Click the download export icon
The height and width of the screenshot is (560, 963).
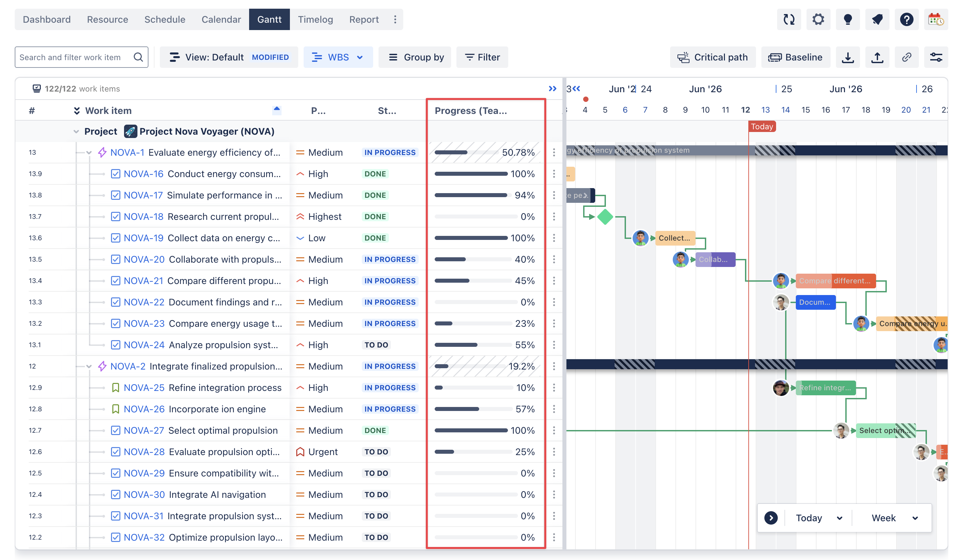(x=848, y=57)
